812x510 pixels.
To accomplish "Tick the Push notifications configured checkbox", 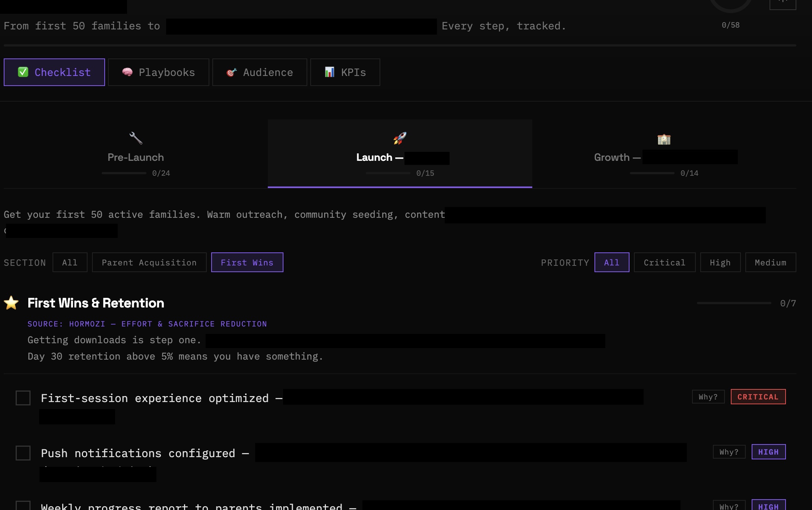I will coord(23,453).
